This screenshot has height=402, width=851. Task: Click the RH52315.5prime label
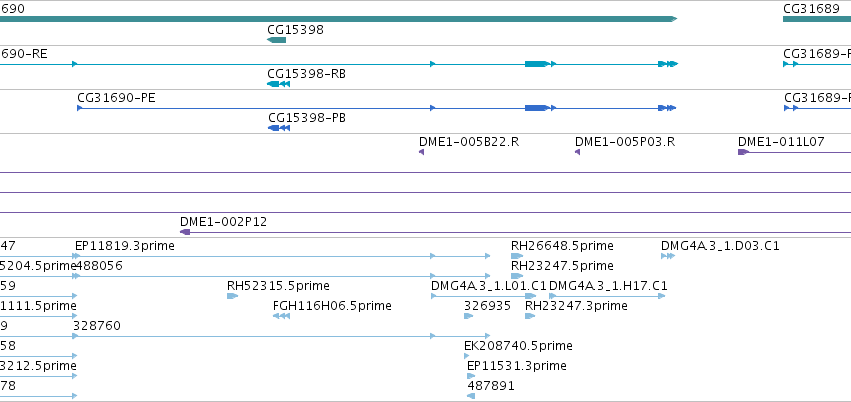pyautogui.click(x=278, y=286)
